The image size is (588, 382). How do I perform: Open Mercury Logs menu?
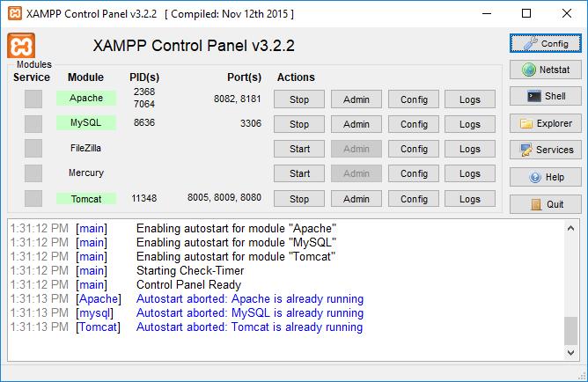click(470, 173)
